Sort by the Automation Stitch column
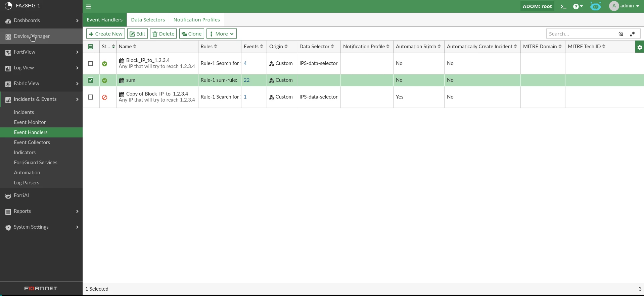Viewport: 644px width, 296px height. 418,47
